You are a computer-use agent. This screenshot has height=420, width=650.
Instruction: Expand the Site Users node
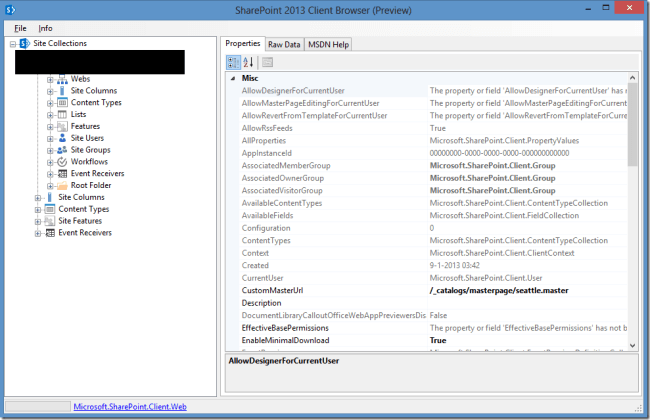tap(50, 139)
